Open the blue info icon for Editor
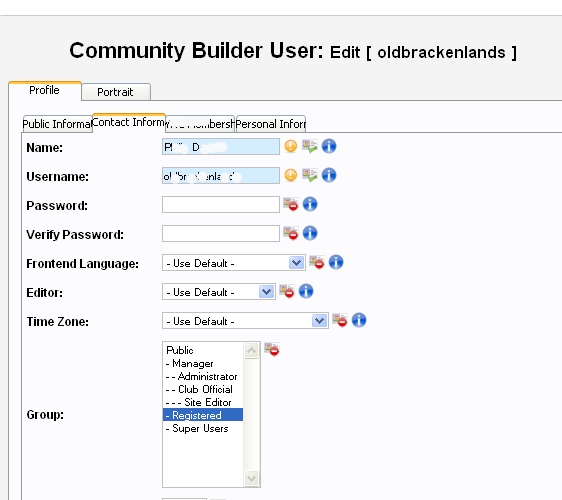Image resolution: width=562 pixels, height=500 pixels. 306,291
